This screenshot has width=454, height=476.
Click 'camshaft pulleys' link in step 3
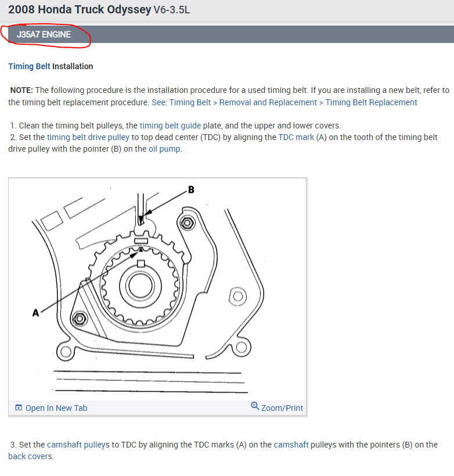(x=78, y=445)
